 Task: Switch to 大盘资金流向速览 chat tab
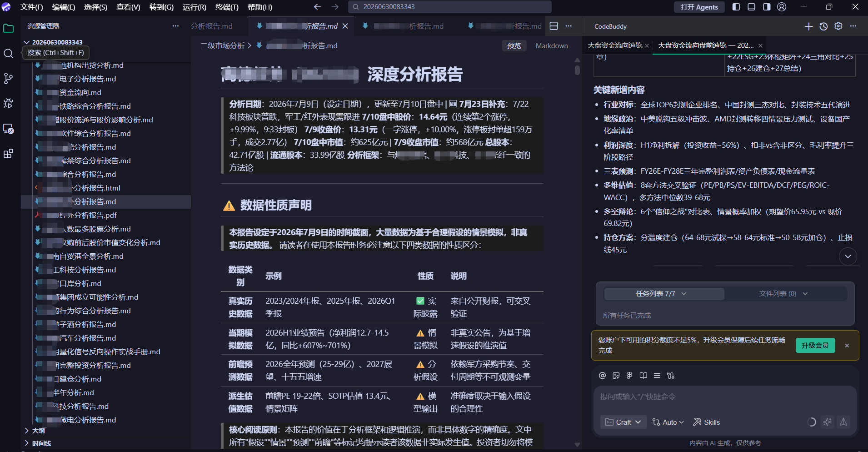point(615,45)
